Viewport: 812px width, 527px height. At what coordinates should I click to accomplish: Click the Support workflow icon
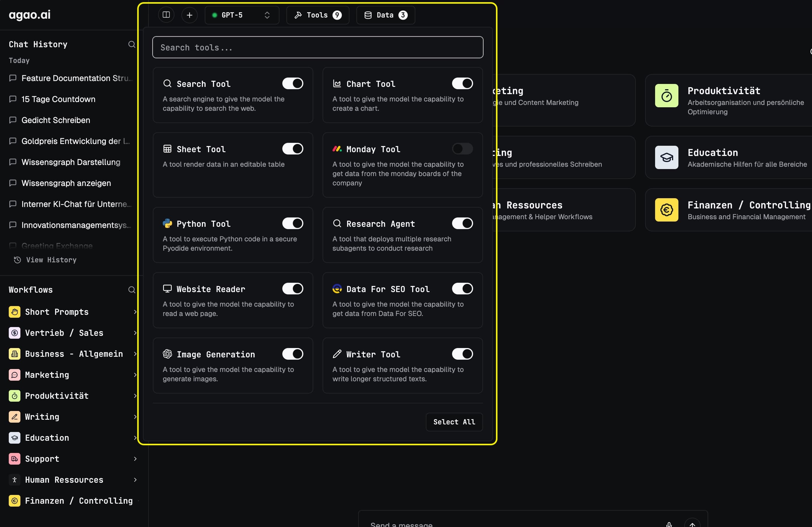tap(14, 459)
